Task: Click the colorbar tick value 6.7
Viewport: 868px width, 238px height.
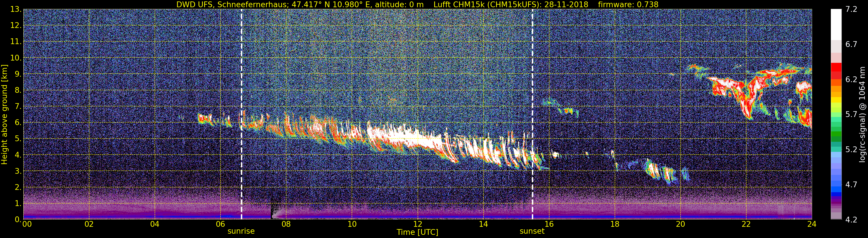Action: point(851,44)
